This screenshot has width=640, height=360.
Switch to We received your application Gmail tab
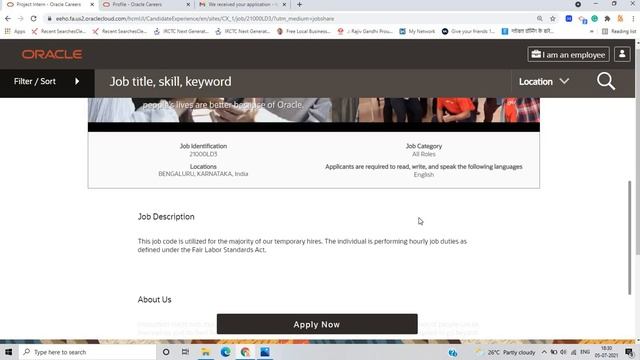click(242, 4)
